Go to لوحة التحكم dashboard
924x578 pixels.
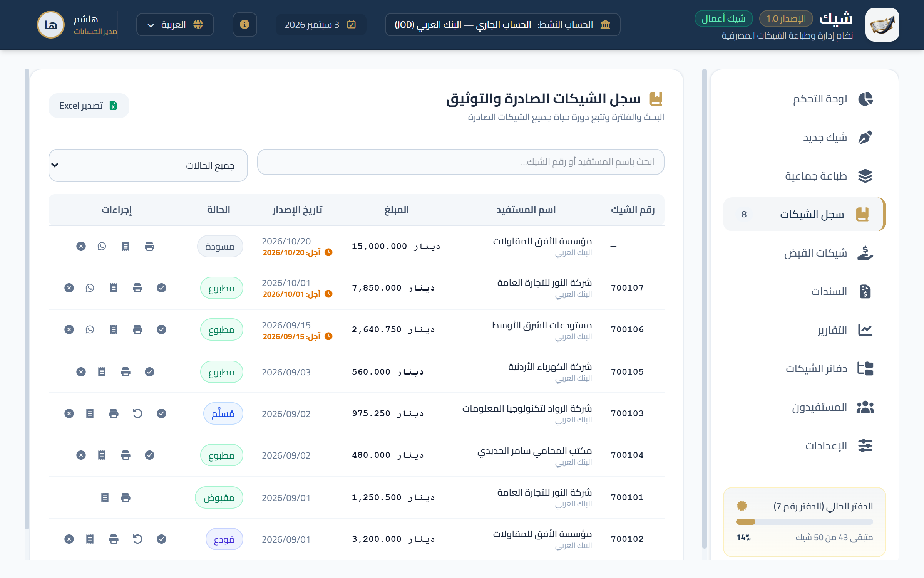point(805,99)
